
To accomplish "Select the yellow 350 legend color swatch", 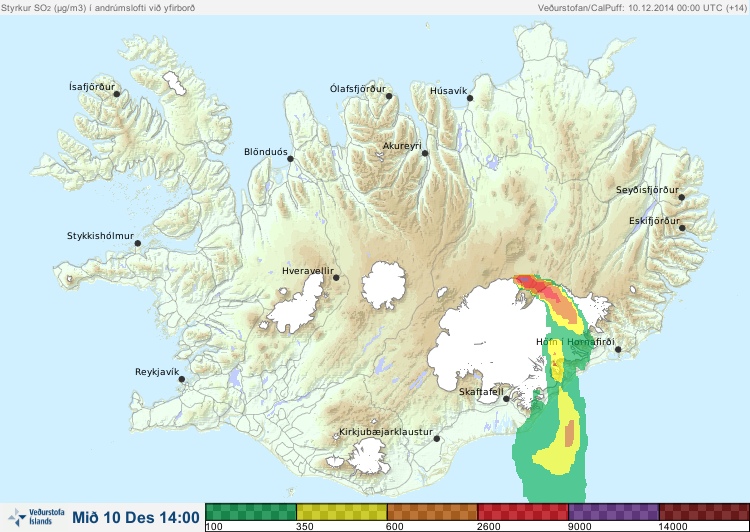I will click(342, 512).
